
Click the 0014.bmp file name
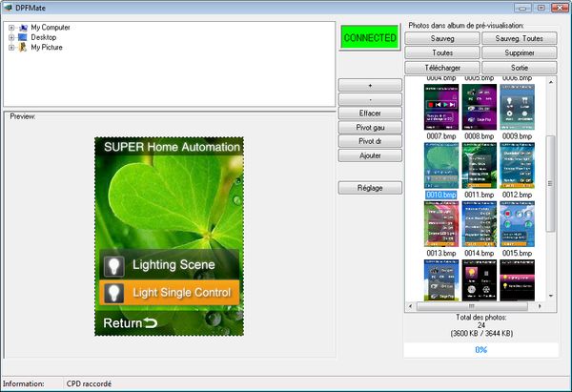tap(479, 253)
